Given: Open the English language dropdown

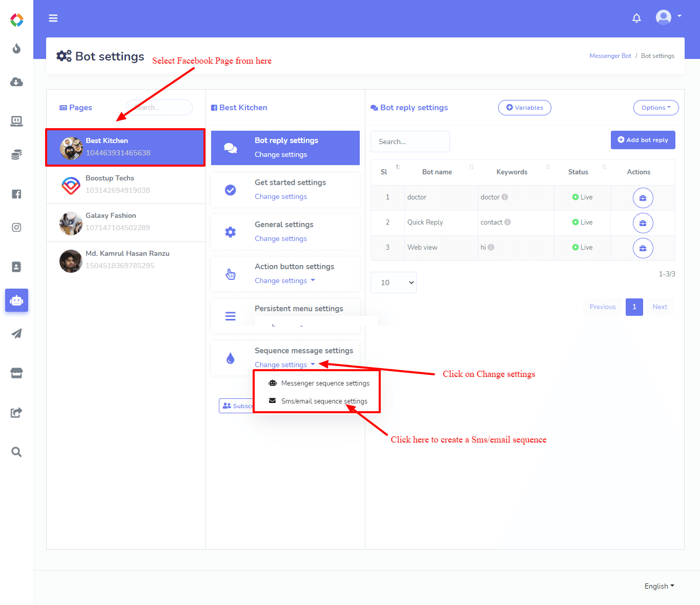Looking at the screenshot, I should click(x=659, y=586).
